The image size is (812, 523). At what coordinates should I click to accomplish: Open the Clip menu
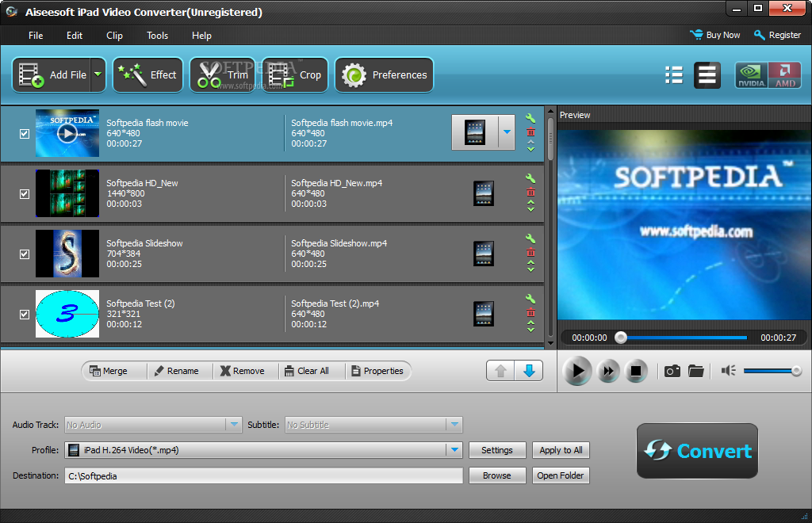pos(114,35)
